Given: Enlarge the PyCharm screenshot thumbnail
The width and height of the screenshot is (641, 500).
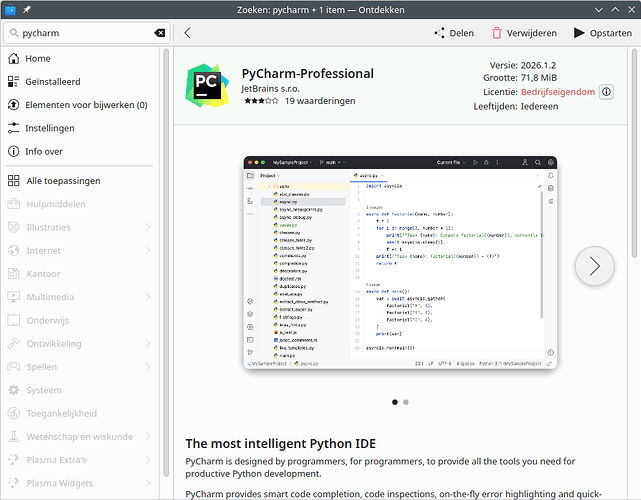Looking at the screenshot, I should (400, 262).
